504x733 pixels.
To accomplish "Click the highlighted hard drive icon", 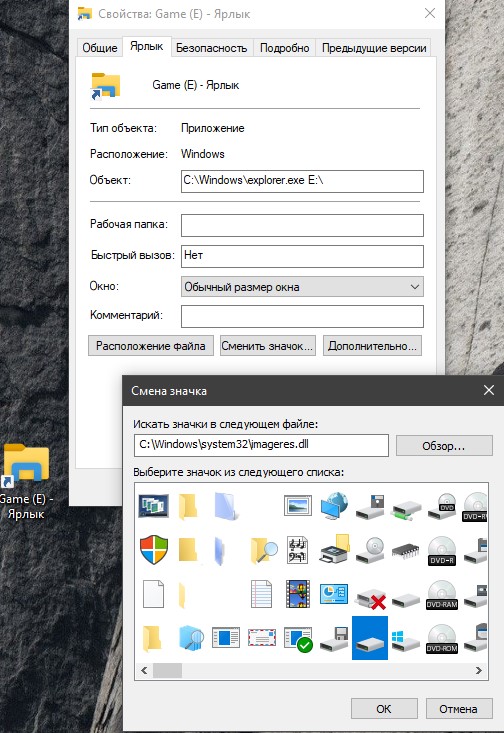I will (x=370, y=638).
